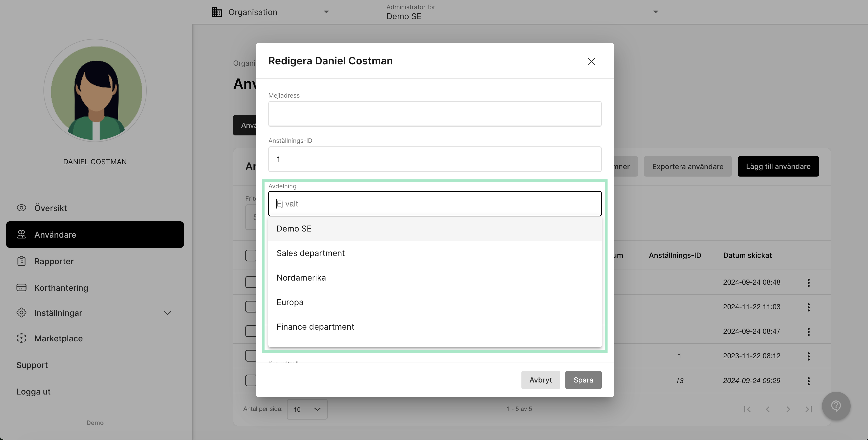Click the Marketplace icon

point(21,338)
